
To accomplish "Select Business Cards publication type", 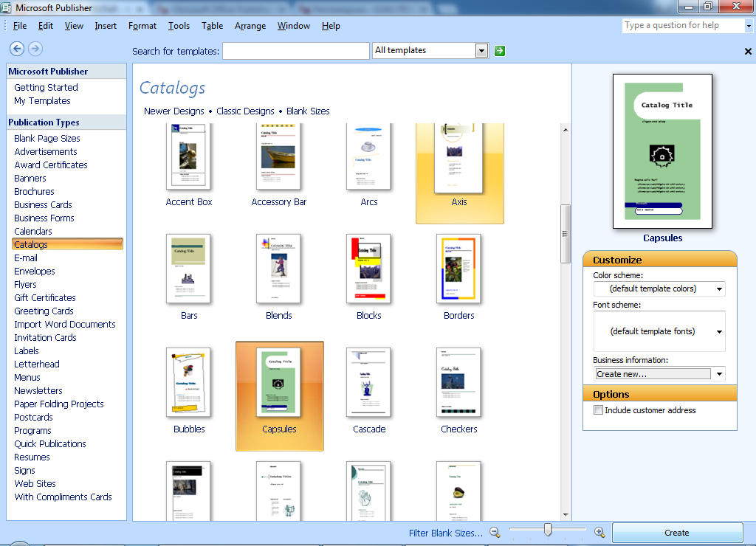I will [43, 205].
